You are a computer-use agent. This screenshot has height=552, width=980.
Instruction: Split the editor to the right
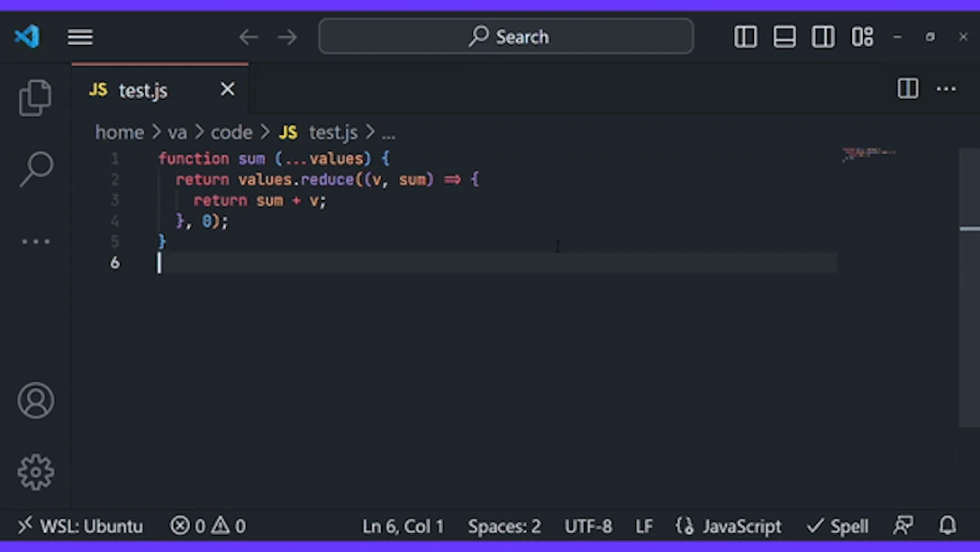908,89
